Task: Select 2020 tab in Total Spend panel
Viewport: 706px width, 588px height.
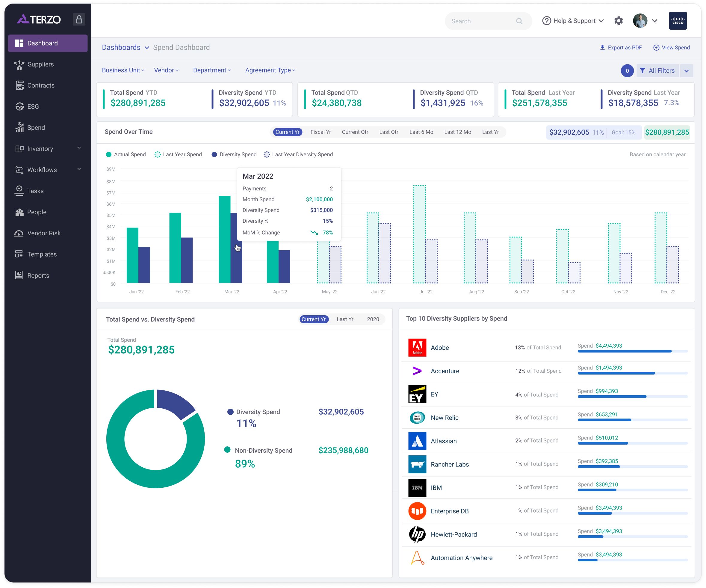Action: click(373, 319)
